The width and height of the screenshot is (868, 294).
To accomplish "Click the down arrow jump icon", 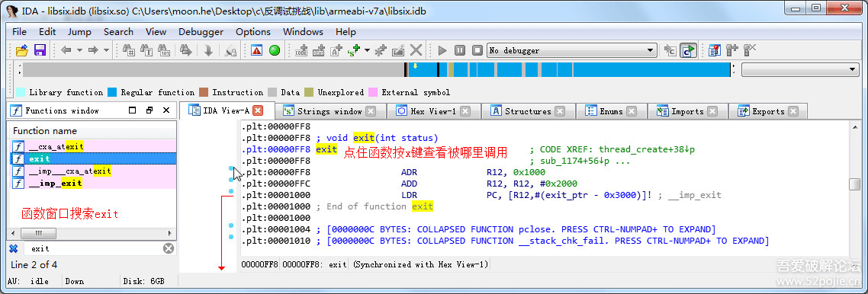I will [x=208, y=50].
